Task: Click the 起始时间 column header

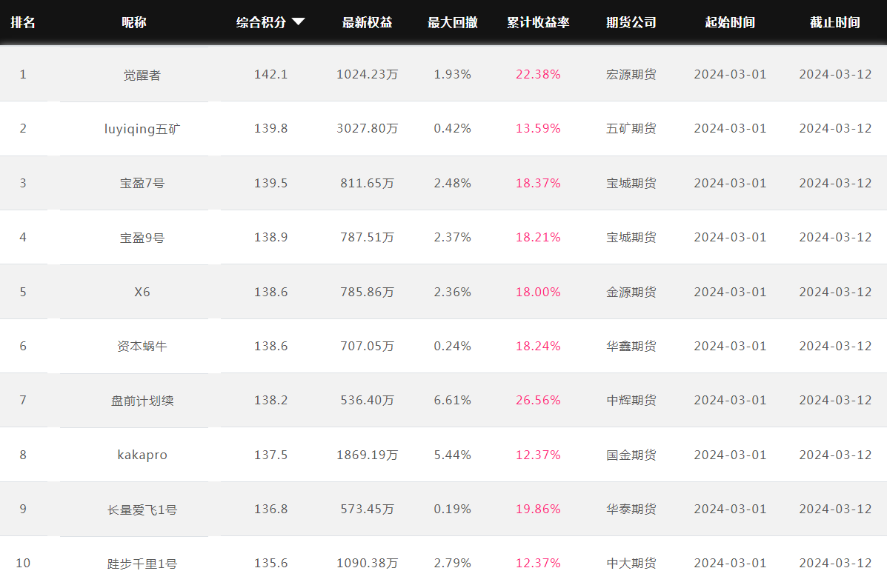Action: [x=731, y=23]
